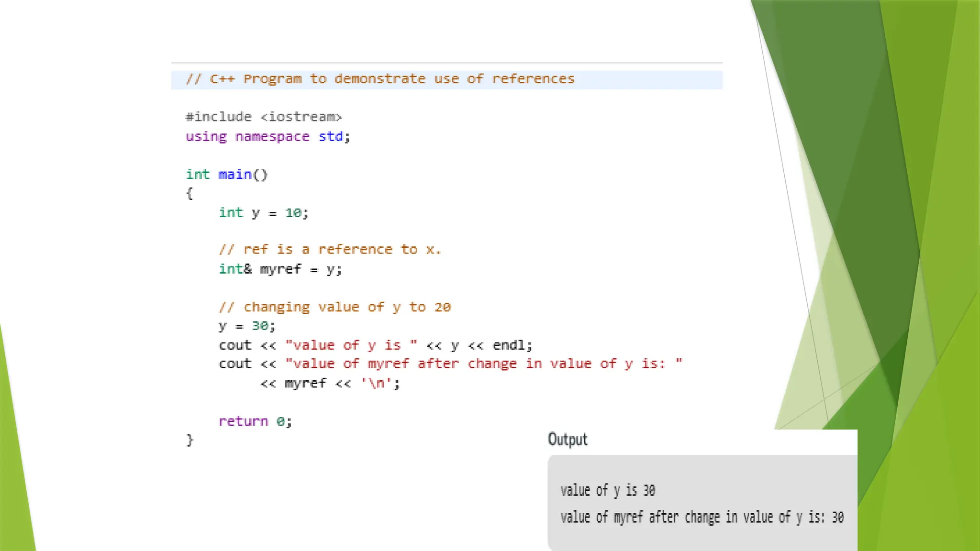Click the #include <iostream> line
Viewport: 980px width, 551px height.
click(x=264, y=117)
